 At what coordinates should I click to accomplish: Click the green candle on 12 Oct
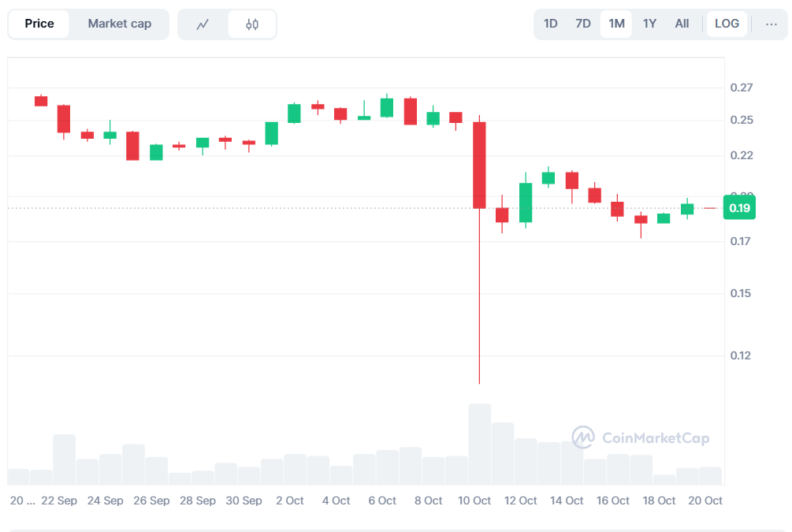point(526,203)
